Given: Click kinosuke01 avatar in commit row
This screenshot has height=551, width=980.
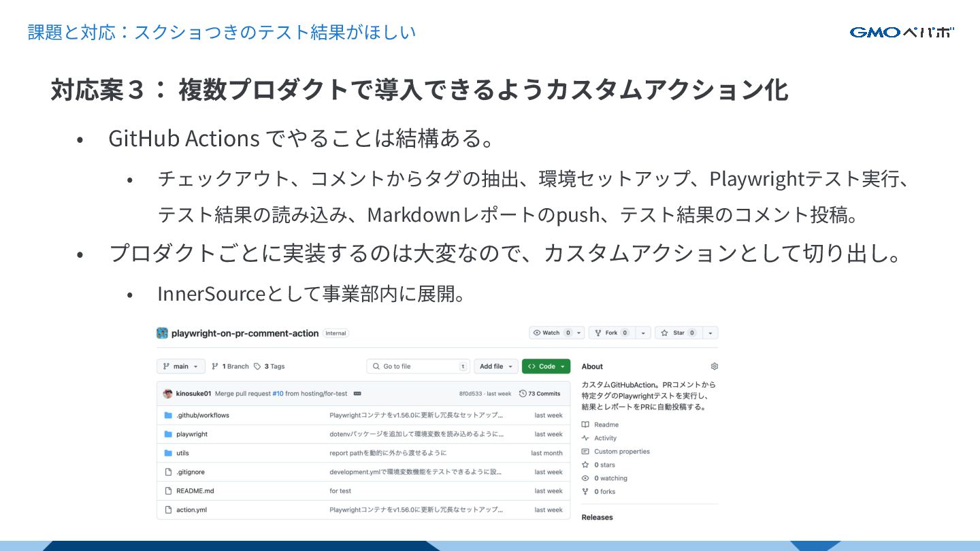Looking at the screenshot, I should tap(168, 393).
